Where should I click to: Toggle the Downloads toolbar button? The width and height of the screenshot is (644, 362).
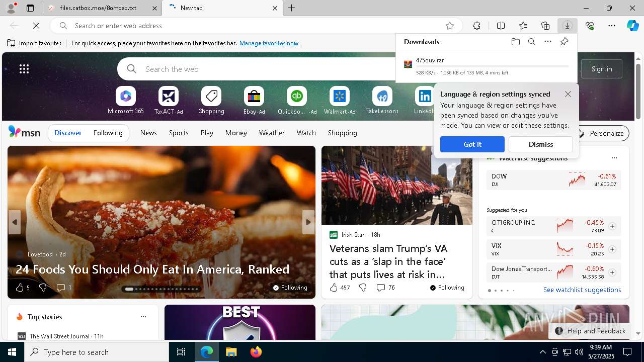(x=567, y=26)
